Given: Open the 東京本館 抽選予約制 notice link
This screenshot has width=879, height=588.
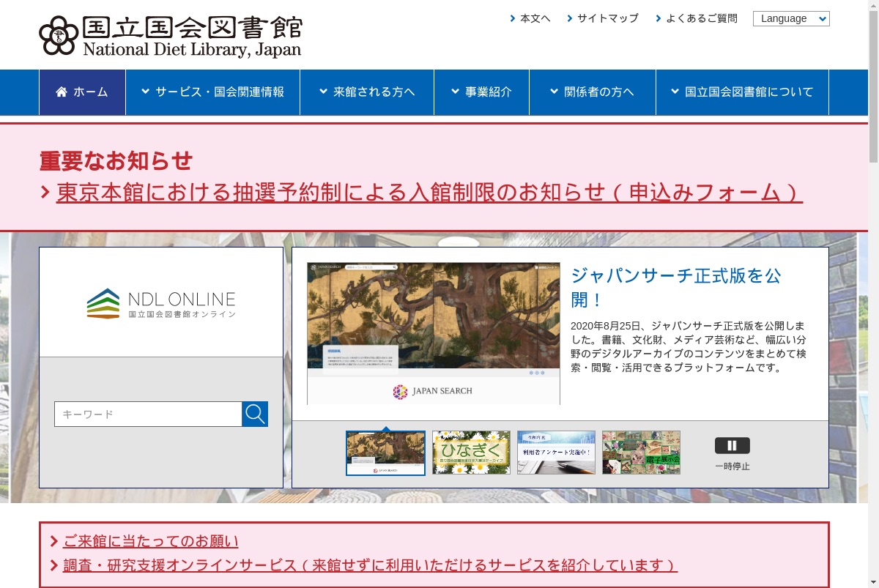Looking at the screenshot, I should [429, 193].
